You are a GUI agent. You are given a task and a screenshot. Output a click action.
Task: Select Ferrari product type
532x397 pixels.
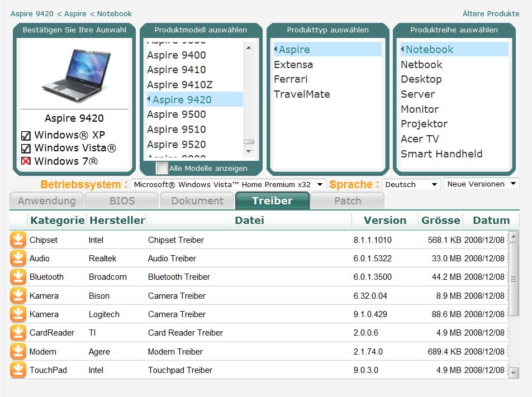pyautogui.click(x=291, y=79)
